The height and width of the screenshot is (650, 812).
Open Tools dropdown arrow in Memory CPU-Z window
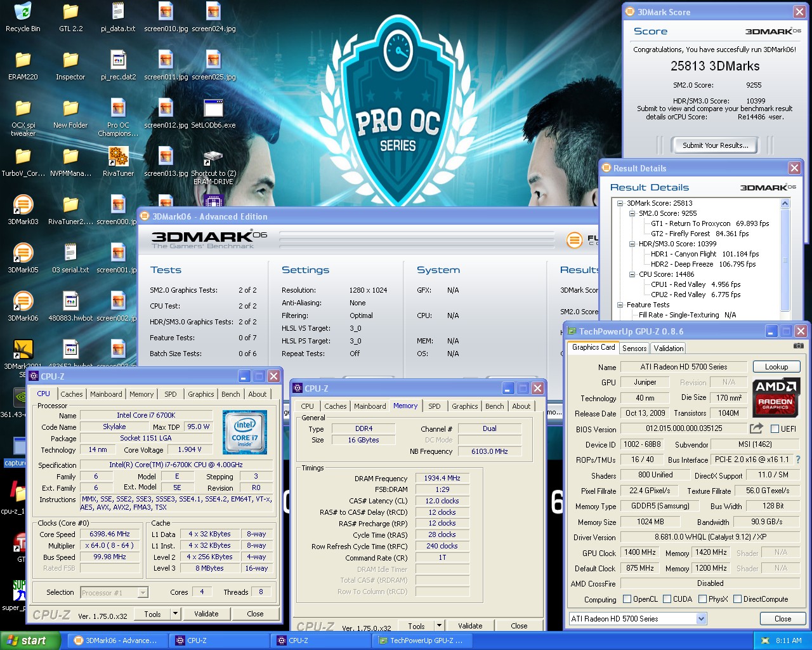439,626
